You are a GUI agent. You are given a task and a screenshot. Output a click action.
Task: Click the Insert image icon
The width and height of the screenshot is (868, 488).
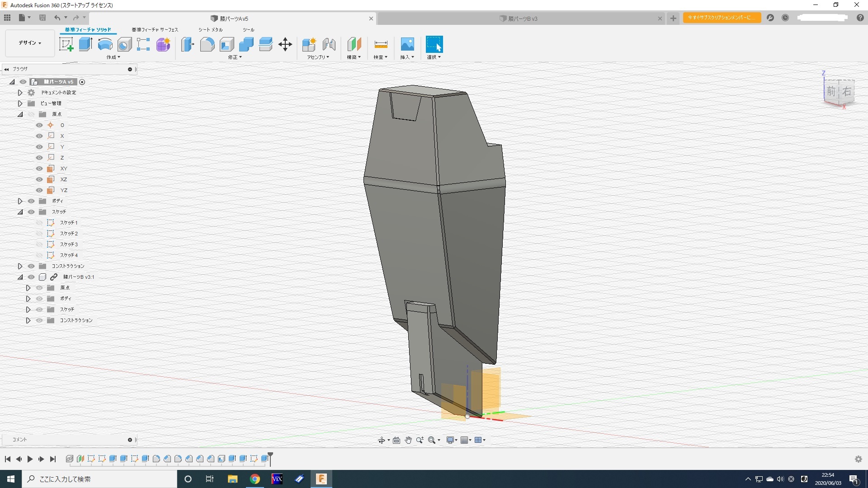[407, 44]
